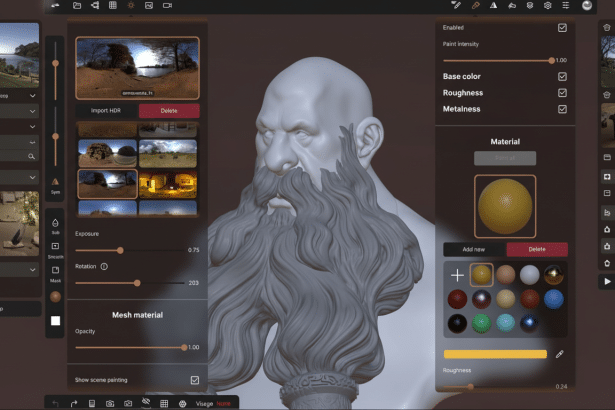615x410 pixels.
Task: Toggle the Sub droplet tool
Action: pyautogui.click(x=55, y=226)
